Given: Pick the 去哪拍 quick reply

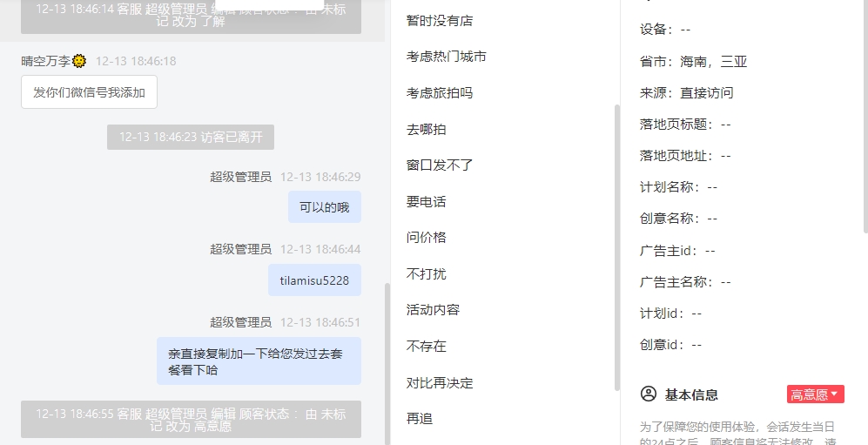Looking at the screenshot, I should (427, 130).
